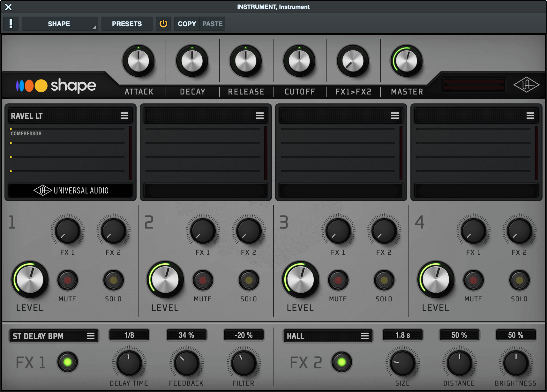The image size is (547, 392).
Task: Open the PRESETS menu
Action: point(127,24)
